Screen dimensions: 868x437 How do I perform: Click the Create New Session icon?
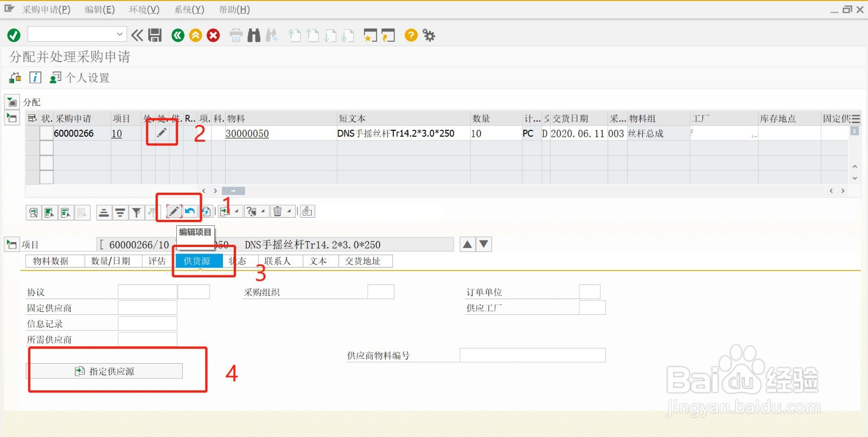pos(370,36)
